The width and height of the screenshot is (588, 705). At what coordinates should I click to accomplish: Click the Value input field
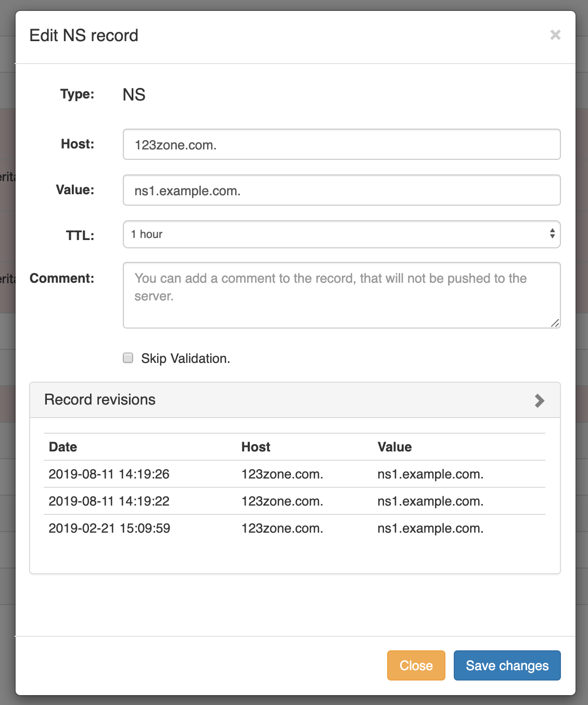341,190
